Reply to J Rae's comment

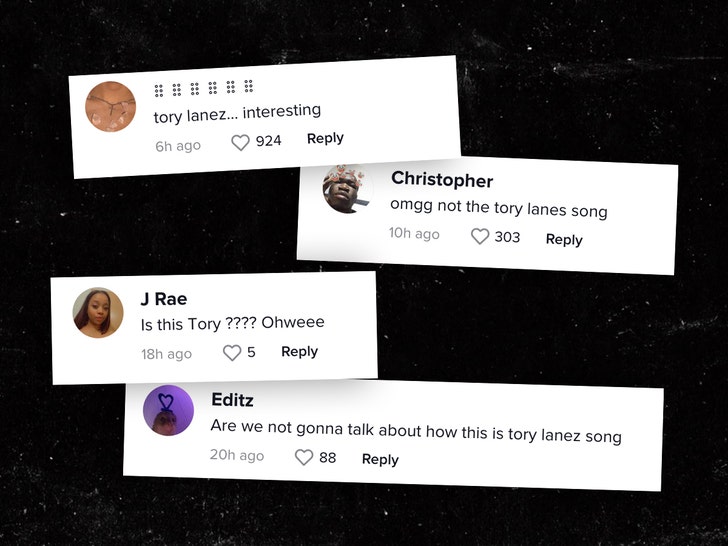click(x=299, y=351)
